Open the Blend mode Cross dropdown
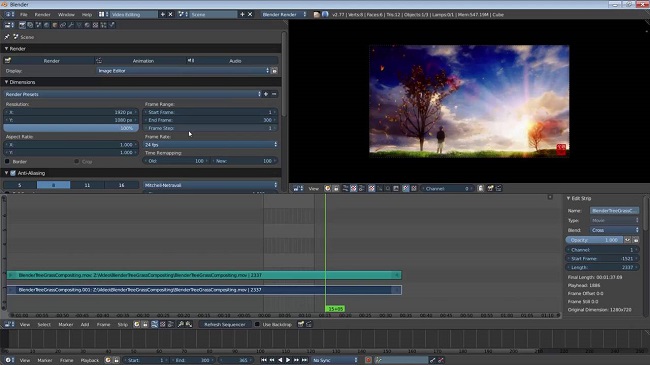This screenshot has height=365, width=650. click(x=614, y=230)
